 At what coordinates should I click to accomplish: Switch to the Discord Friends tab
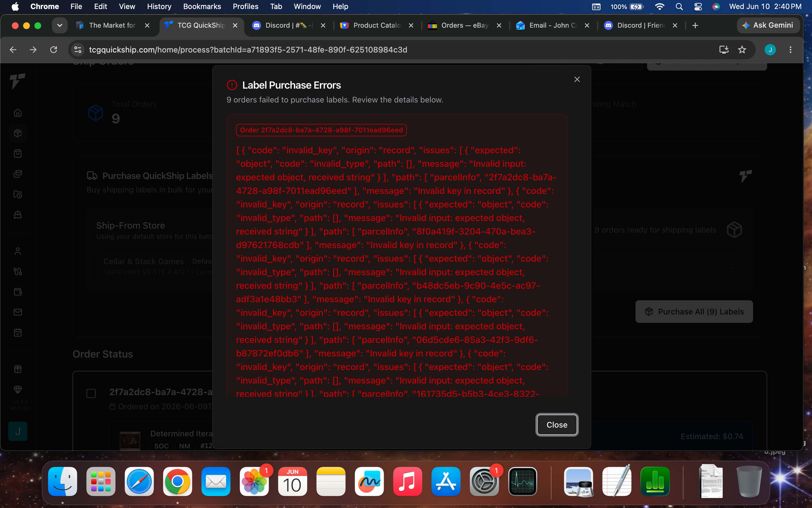[640, 25]
